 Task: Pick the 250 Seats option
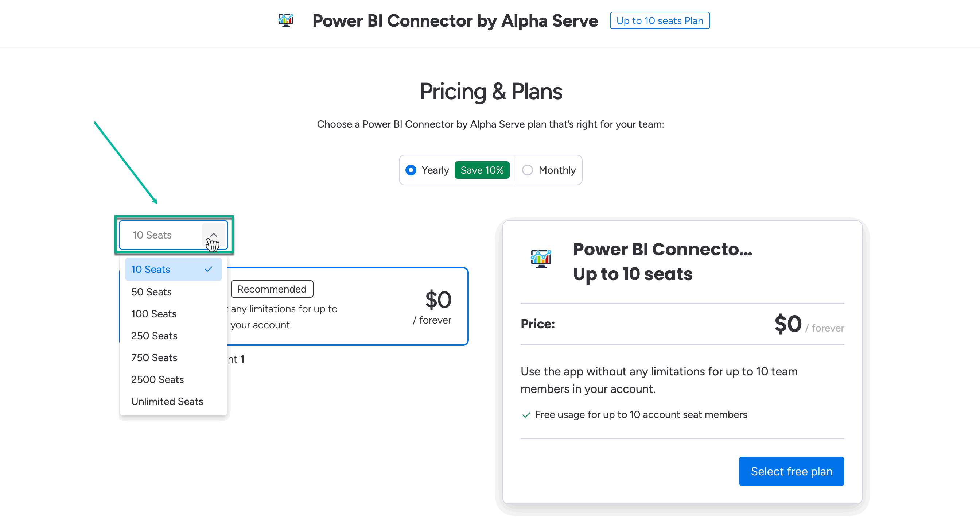point(154,336)
